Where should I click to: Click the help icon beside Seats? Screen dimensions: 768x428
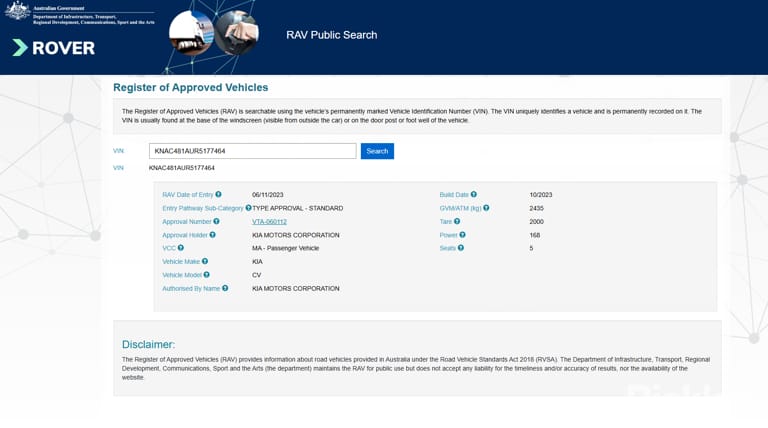click(461, 248)
